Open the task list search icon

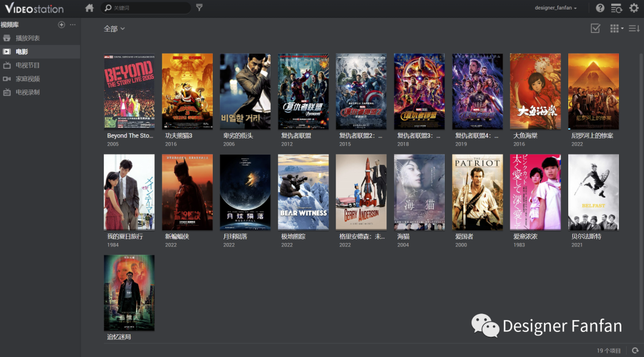click(x=617, y=8)
